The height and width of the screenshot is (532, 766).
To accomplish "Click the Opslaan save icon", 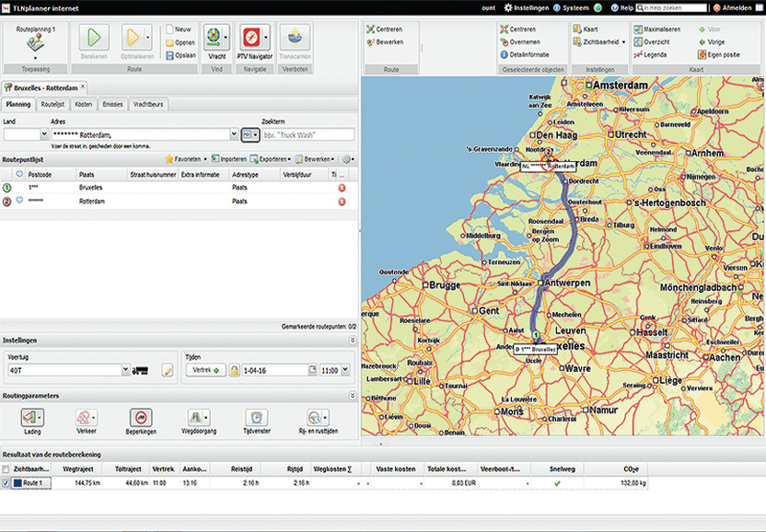I will tap(169, 55).
